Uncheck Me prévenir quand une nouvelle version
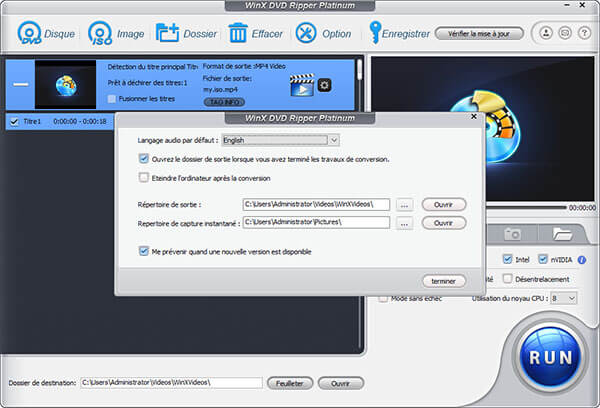 (145, 251)
